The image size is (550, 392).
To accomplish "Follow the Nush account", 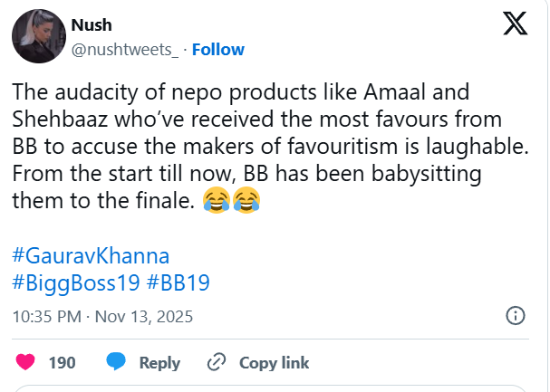I will pos(217,50).
